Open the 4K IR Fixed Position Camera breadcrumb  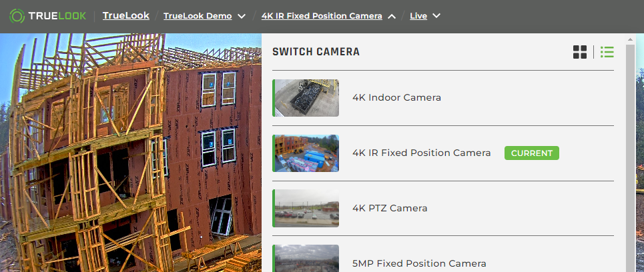[x=322, y=16]
